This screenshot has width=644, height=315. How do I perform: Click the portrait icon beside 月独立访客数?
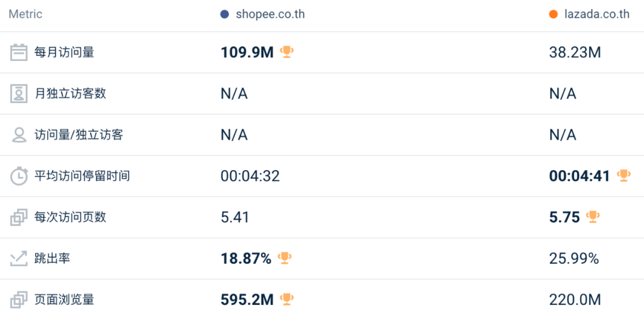18,94
